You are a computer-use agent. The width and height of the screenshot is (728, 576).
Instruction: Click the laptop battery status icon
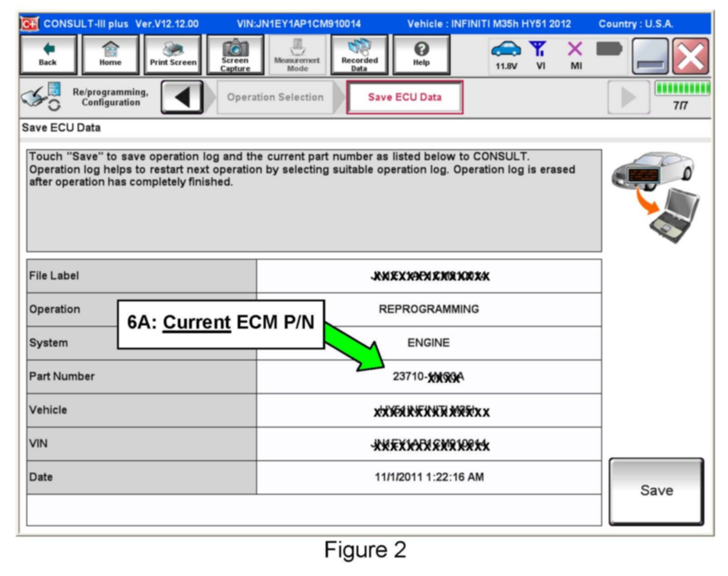pos(609,49)
